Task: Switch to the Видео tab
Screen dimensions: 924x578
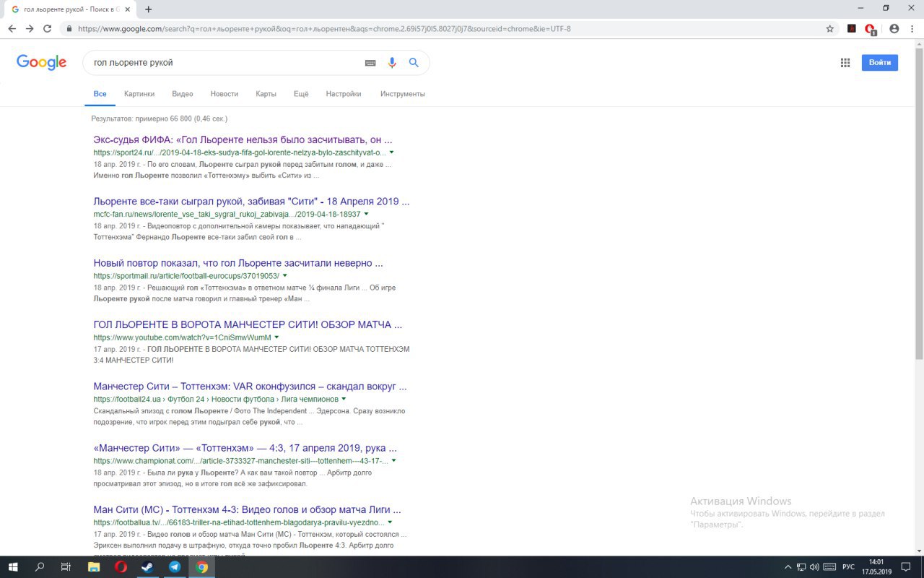Action: pyautogui.click(x=183, y=94)
